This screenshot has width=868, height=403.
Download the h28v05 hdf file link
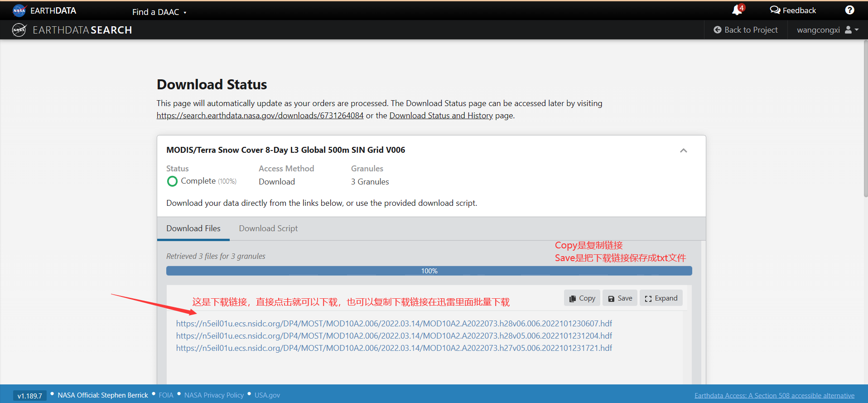coord(394,336)
